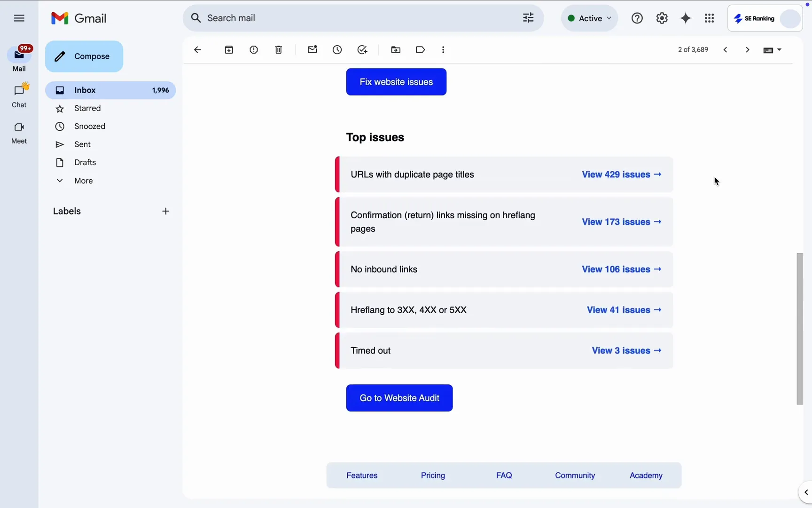Screen dimensions: 812x508
Task: Apply a label to this email
Action: pos(421,49)
